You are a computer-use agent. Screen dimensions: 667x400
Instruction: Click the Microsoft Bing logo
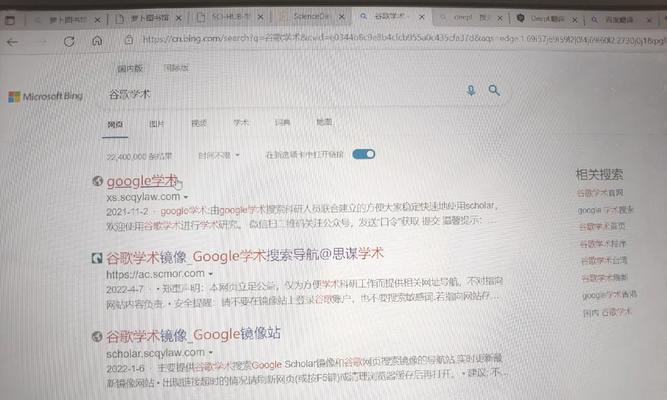[x=45, y=97]
